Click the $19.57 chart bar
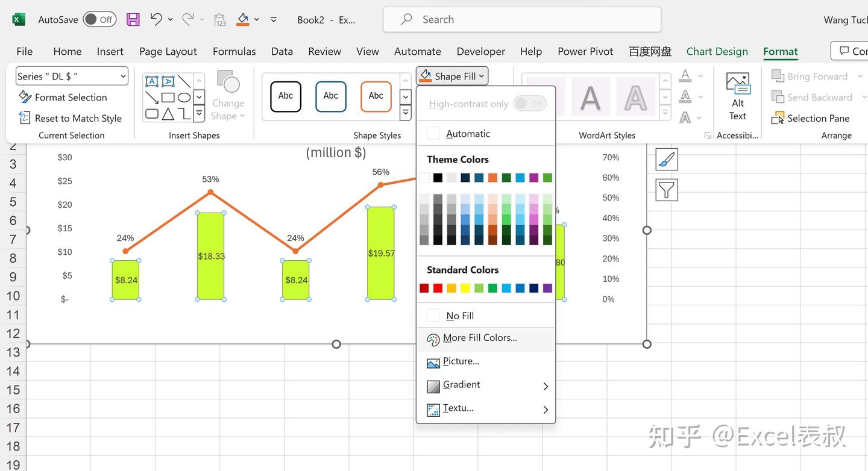The height and width of the screenshot is (471, 868). (x=381, y=254)
